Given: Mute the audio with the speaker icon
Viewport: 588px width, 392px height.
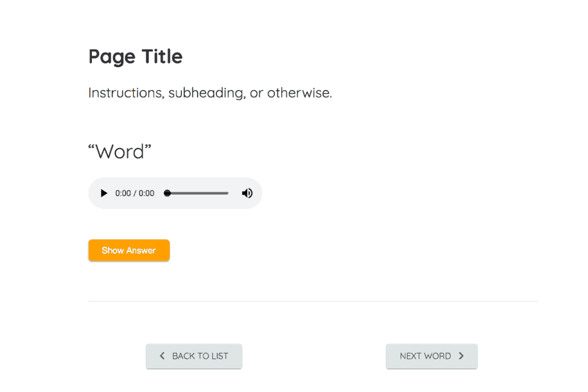Looking at the screenshot, I should pyautogui.click(x=247, y=193).
